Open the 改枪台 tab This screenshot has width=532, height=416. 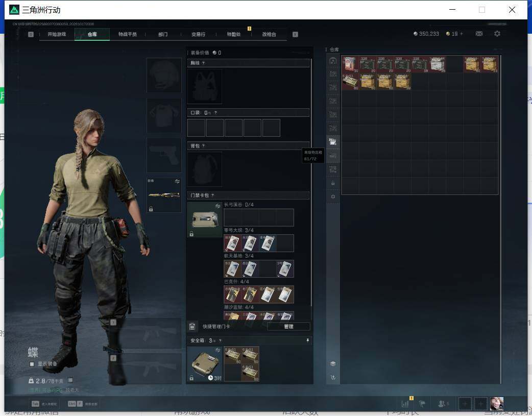pos(269,34)
